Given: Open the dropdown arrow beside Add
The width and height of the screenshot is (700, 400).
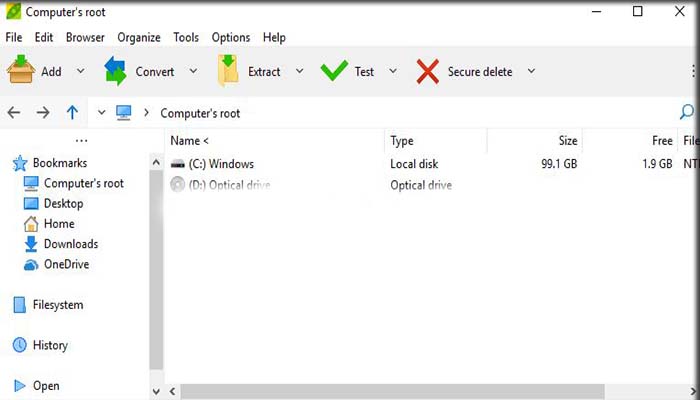Looking at the screenshot, I should (x=80, y=71).
